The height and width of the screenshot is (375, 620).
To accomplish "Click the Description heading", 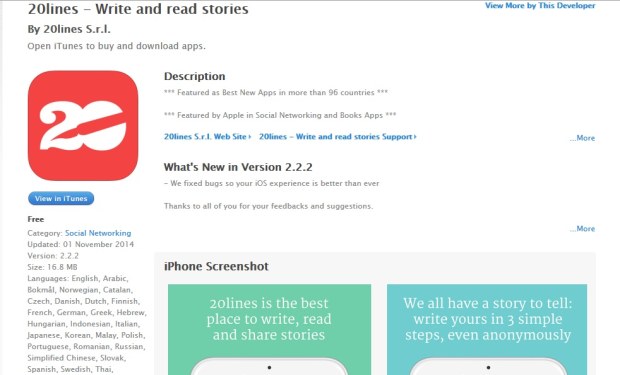I will click(x=195, y=76).
